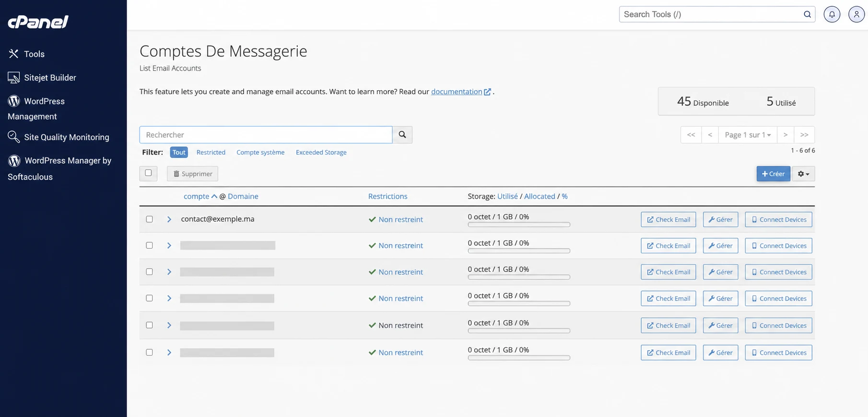Check Email for contact@exemple.ma
Viewport: 868px width, 417px height.
[x=668, y=219]
